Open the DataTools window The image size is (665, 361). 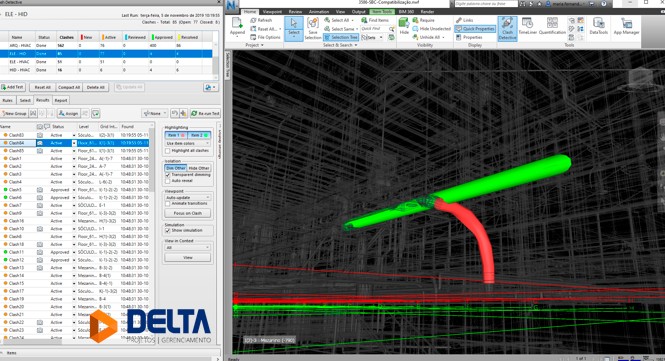tap(598, 26)
